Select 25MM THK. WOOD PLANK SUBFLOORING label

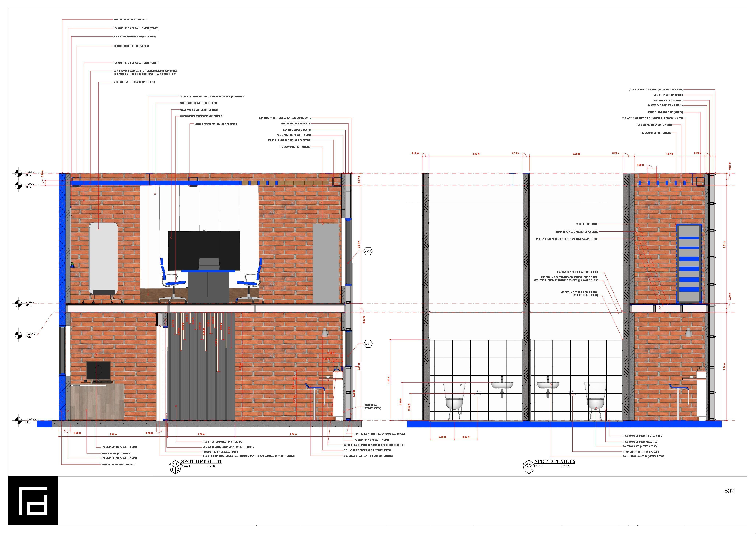[577, 232]
